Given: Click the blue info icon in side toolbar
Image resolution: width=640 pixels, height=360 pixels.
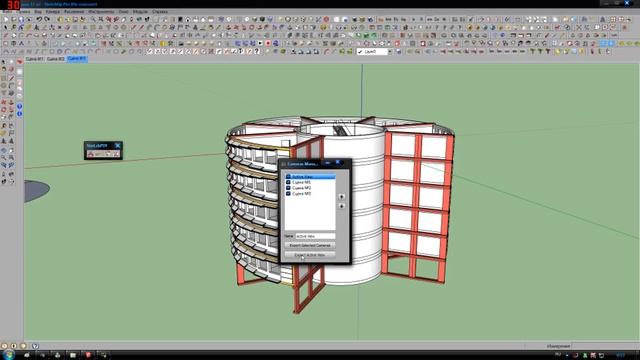Looking at the screenshot, I should pos(20,114).
